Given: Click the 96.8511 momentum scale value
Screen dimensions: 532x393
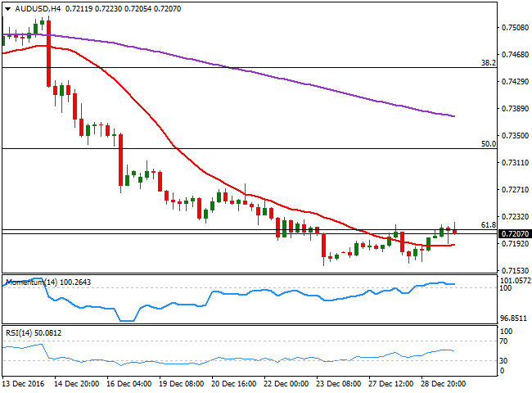Looking at the screenshot, I should click(x=514, y=318).
